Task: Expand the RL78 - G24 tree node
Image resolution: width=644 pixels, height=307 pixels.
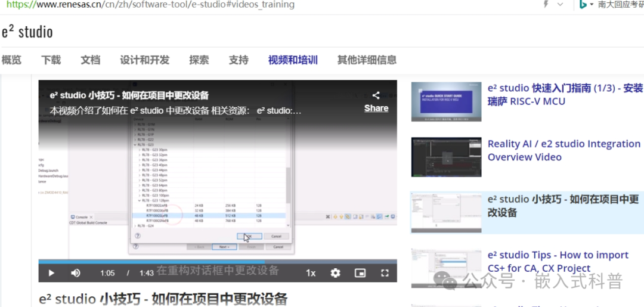Action: (135, 226)
